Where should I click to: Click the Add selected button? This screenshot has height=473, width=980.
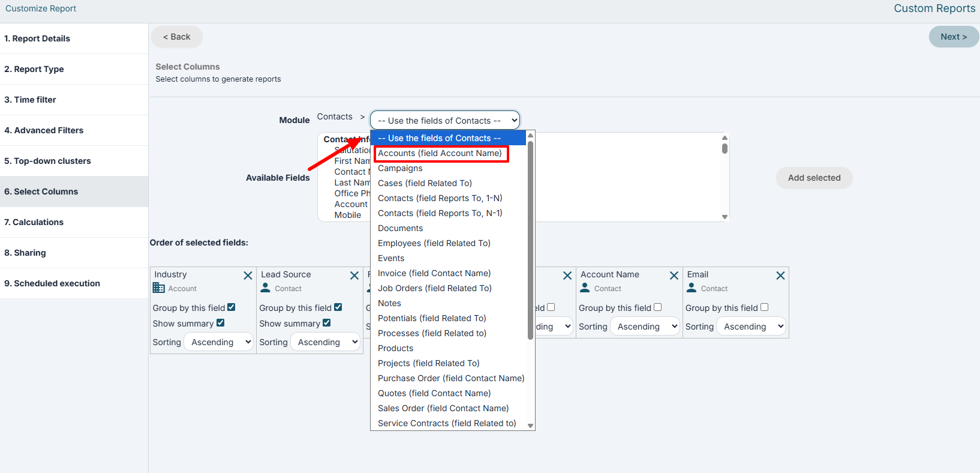coord(814,178)
